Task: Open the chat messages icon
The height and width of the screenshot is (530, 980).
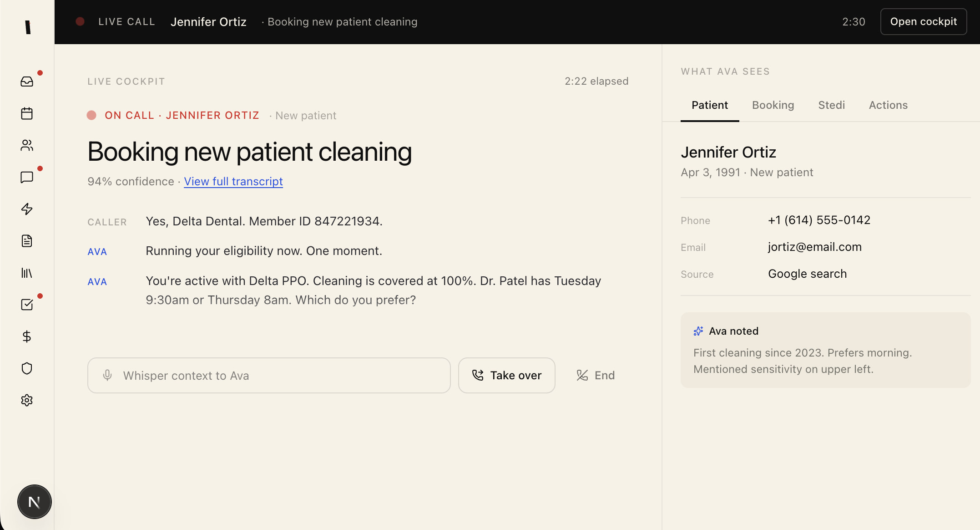Action: point(27,177)
